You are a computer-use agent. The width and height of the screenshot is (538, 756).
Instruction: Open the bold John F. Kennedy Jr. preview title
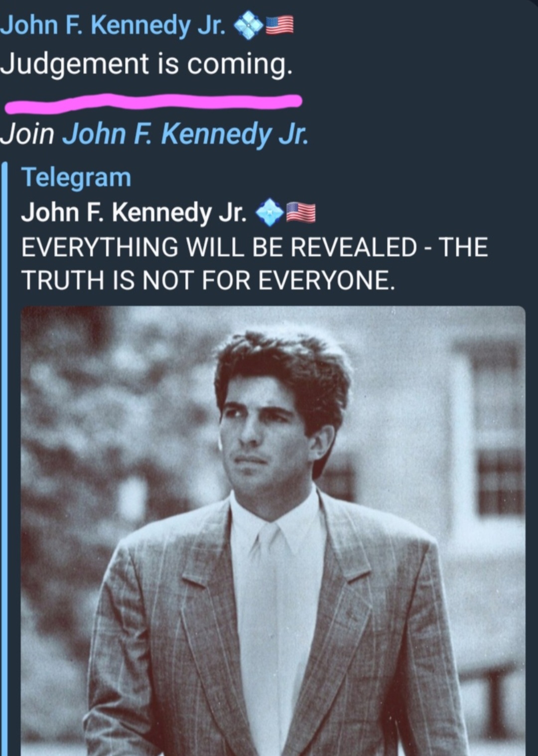tap(134, 213)
